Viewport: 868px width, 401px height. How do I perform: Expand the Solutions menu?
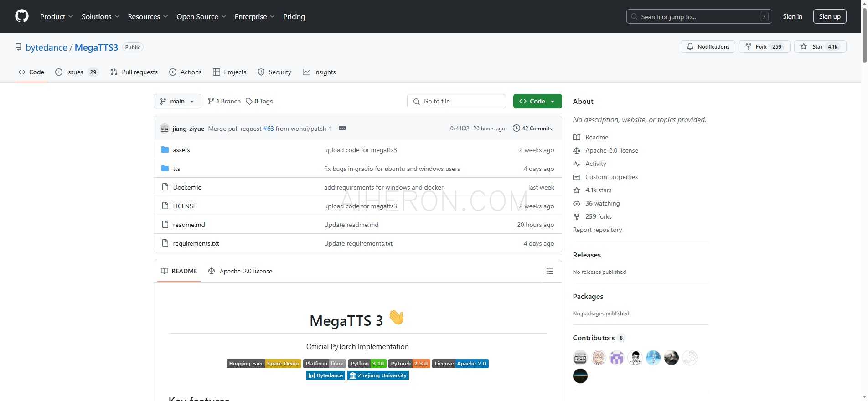(x=100, y=16)
